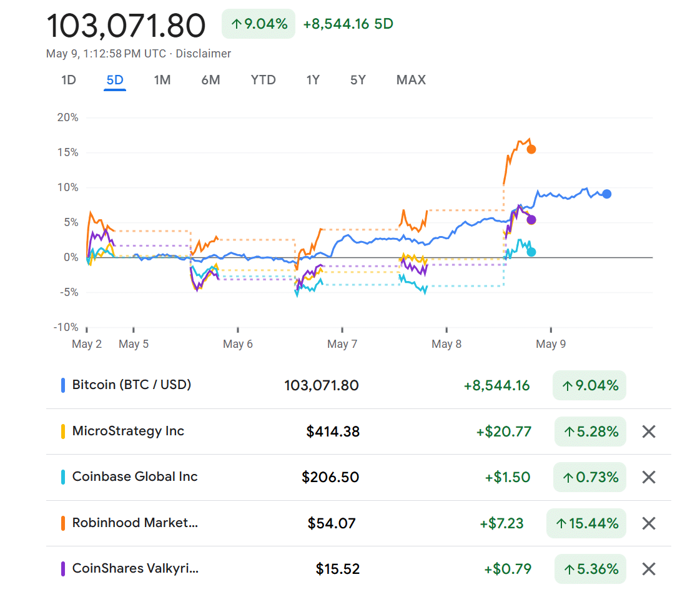This screenshot has width=700, height=592.
Task: Click the Bitcoin row price 103,071.80
Action: (322, 386)
